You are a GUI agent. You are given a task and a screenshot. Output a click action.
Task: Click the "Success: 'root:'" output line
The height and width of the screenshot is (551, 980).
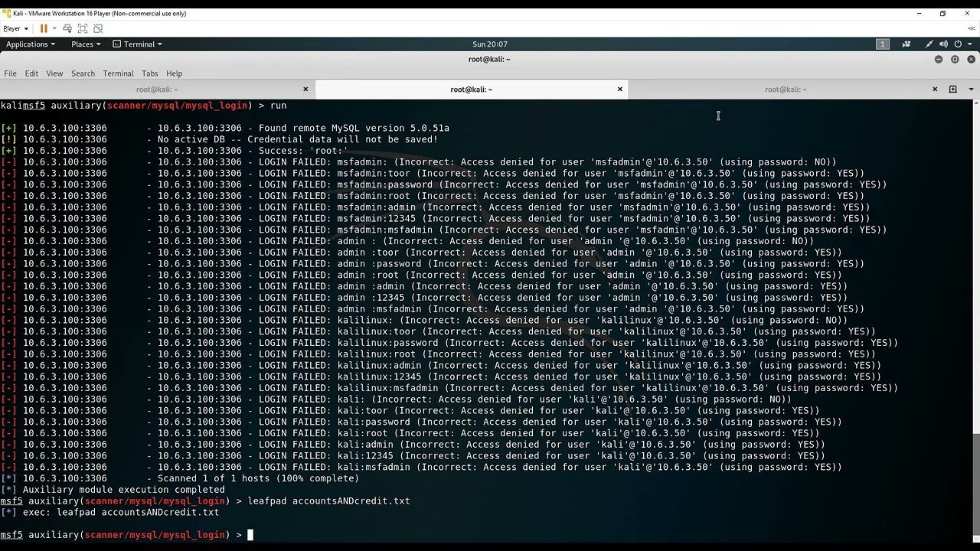point(303,151)
